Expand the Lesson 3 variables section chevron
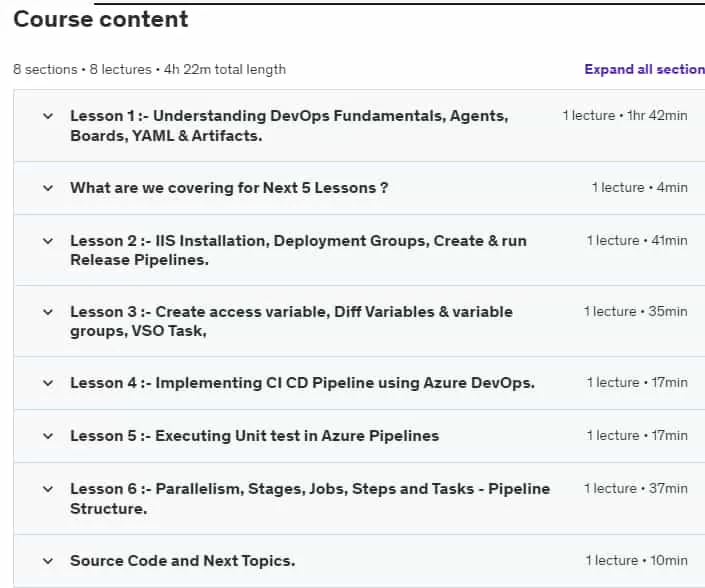The height and width of the screenshot is (588, 705). coord(48,312)
